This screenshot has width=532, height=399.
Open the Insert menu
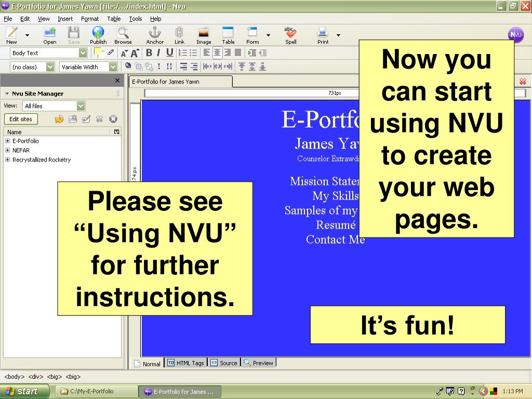pyautogui.click(x=65, y=19)
